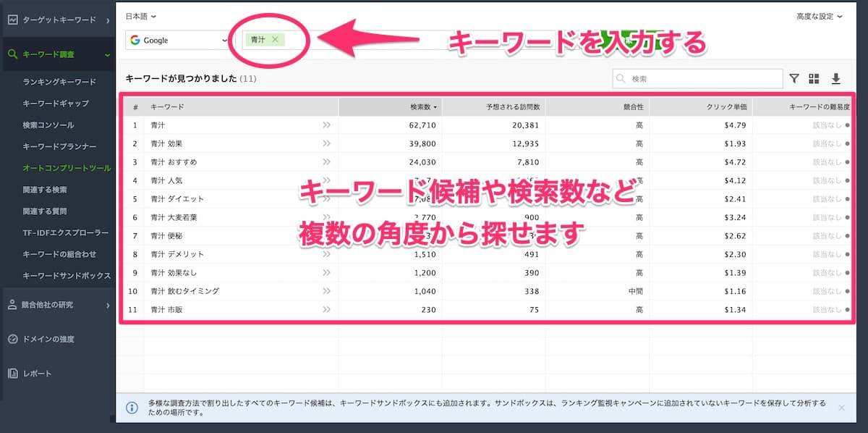
Task: Click the キーワード調査 magnifier icon
Action: [12, 54]
